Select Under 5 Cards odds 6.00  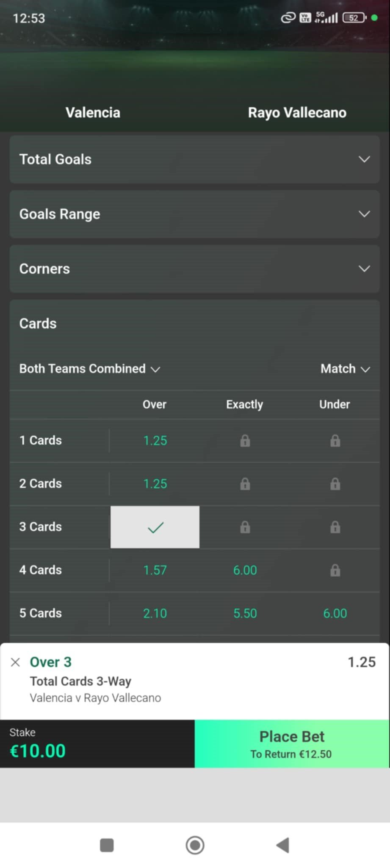click(335, 614)
